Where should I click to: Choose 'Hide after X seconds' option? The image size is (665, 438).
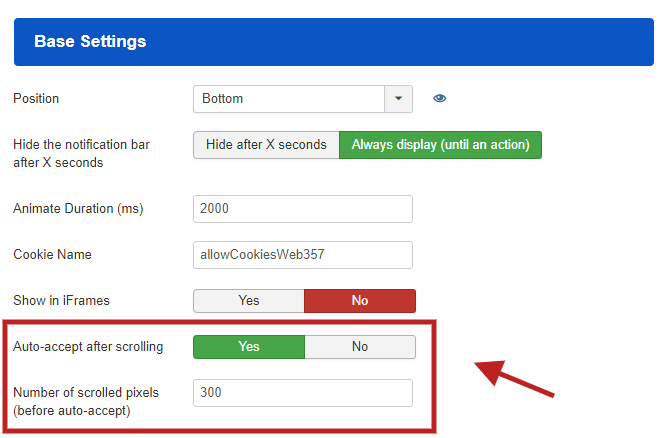point(266,145)
